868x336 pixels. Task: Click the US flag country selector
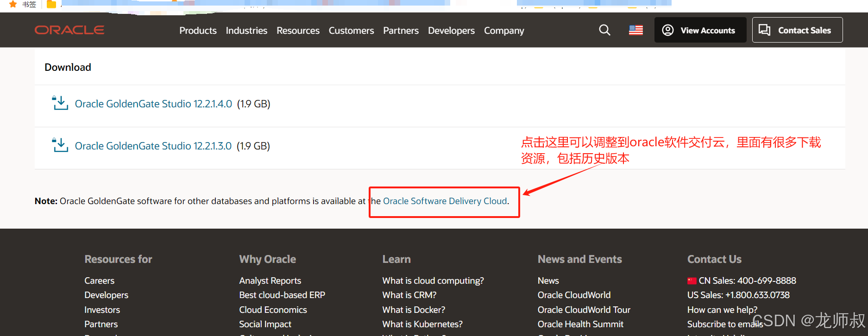pyautogui.click(x=636, y=30)
